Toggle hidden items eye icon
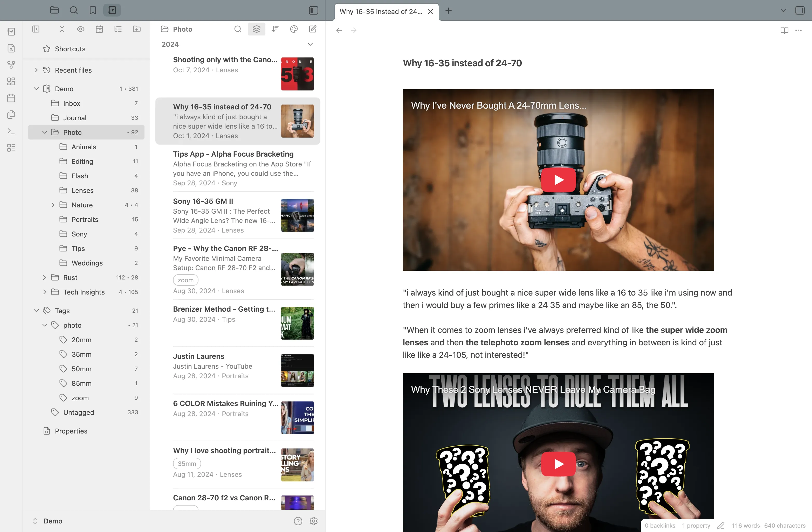 [x=80, y=29]
